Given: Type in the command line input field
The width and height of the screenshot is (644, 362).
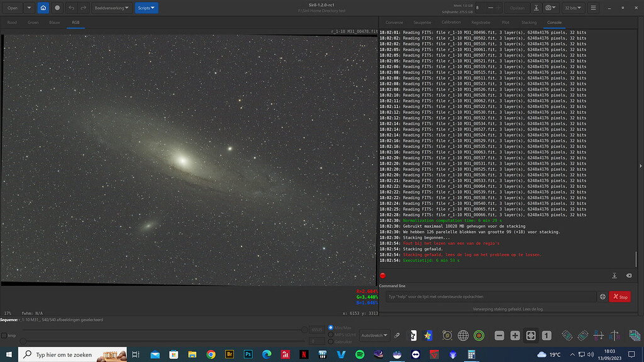Looking at the screenshot, I should pos(491,295).
